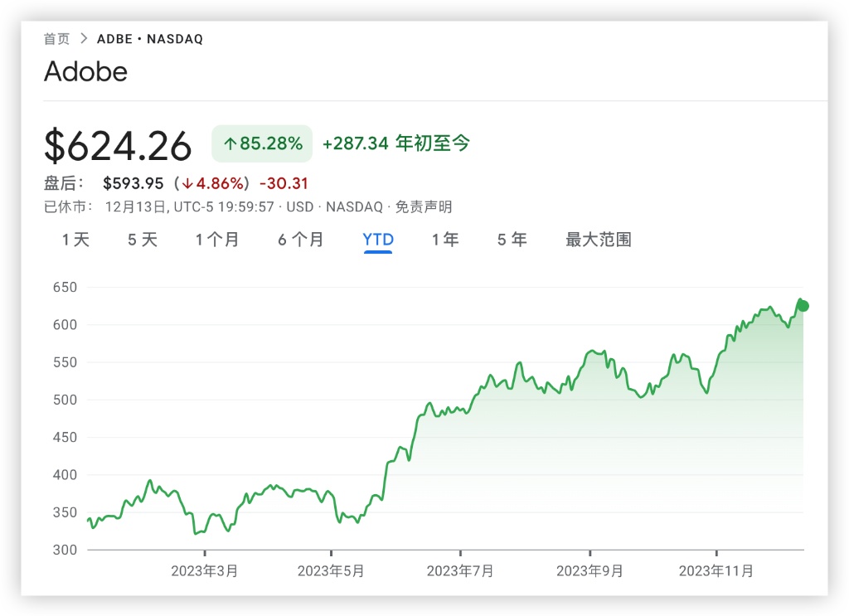Click the 2023年3月 axis label
Image resolution: width=849 pixels, height=616 pixels.
205,571
